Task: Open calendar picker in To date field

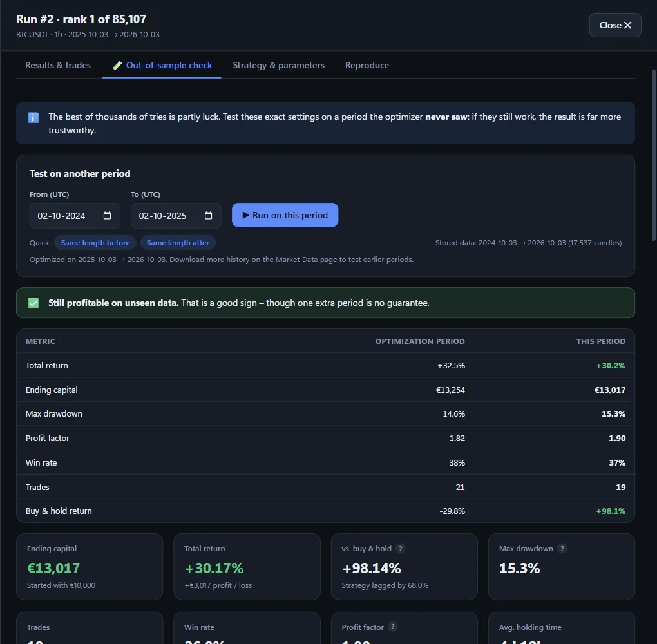Action: click(208, 215)
